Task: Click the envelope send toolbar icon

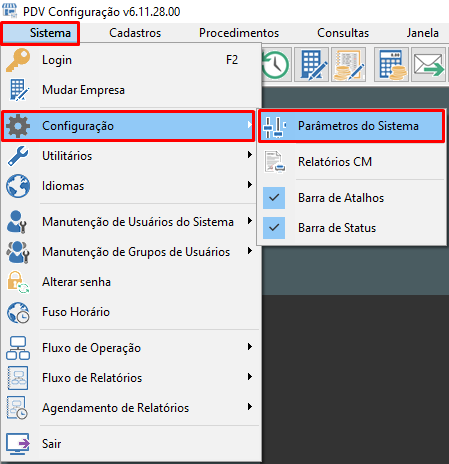Action: 429,65
